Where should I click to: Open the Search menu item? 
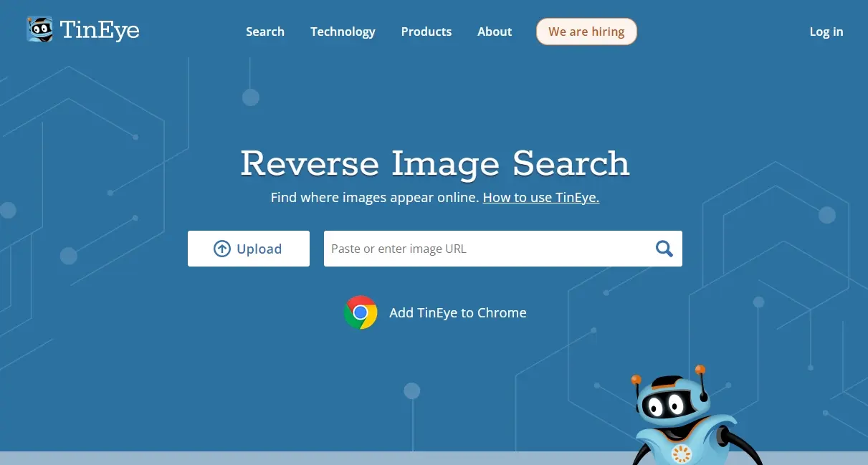(x=264, y=32)
